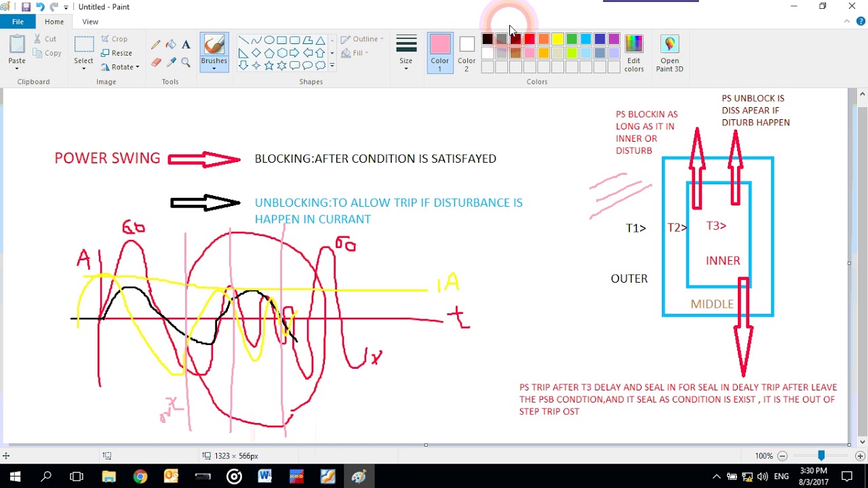Image resolution: width=868 pixels, height=488 pixels.
Task: Open Paint Help question mark icon
Action: (859, 22)
